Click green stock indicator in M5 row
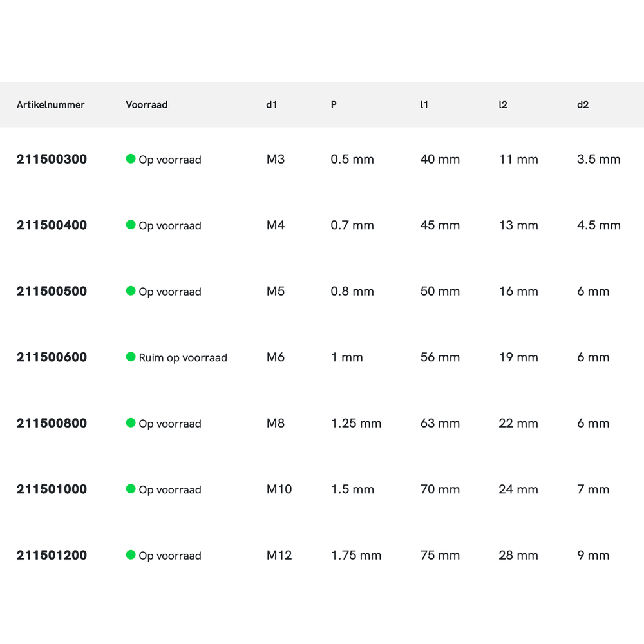This screenshot has width=644, height=644. click(131, 291)
